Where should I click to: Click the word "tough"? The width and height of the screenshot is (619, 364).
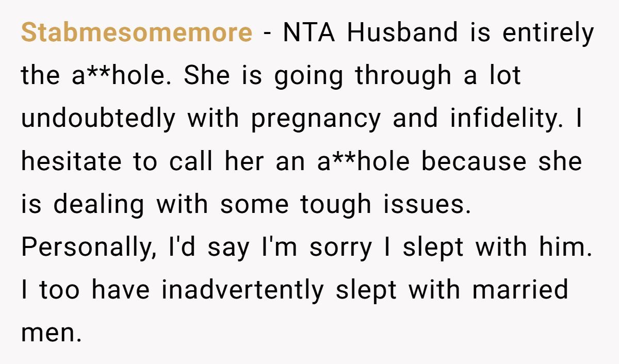pos(335,205)
